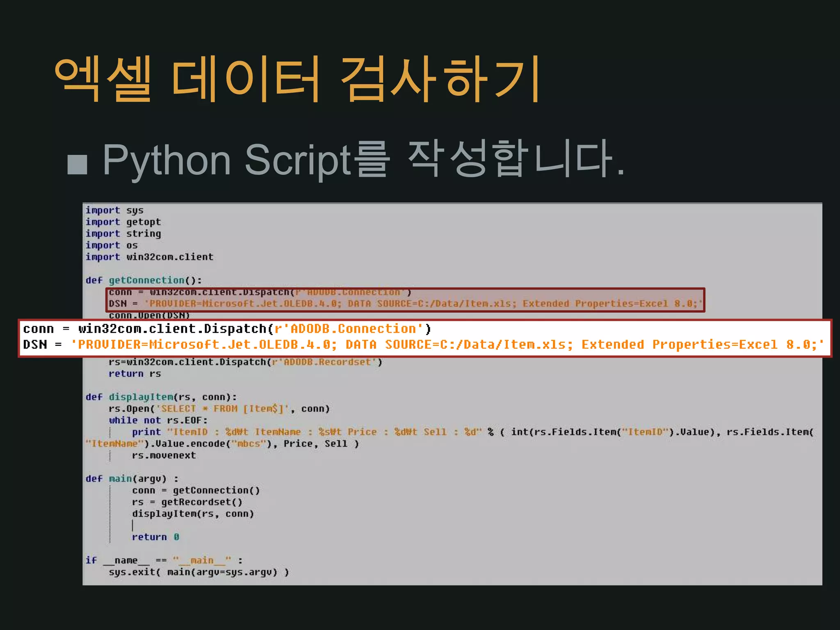Image resolution: width=840 pixels, height=630 pixels.
Task: Click the line 'import os'
Action: [112, 245]
